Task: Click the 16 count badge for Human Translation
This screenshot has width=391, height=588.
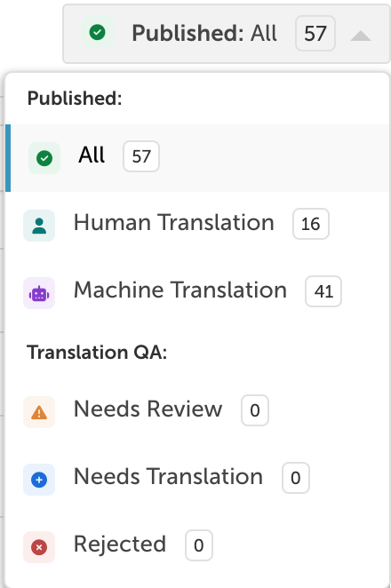Action: point(311,224)
